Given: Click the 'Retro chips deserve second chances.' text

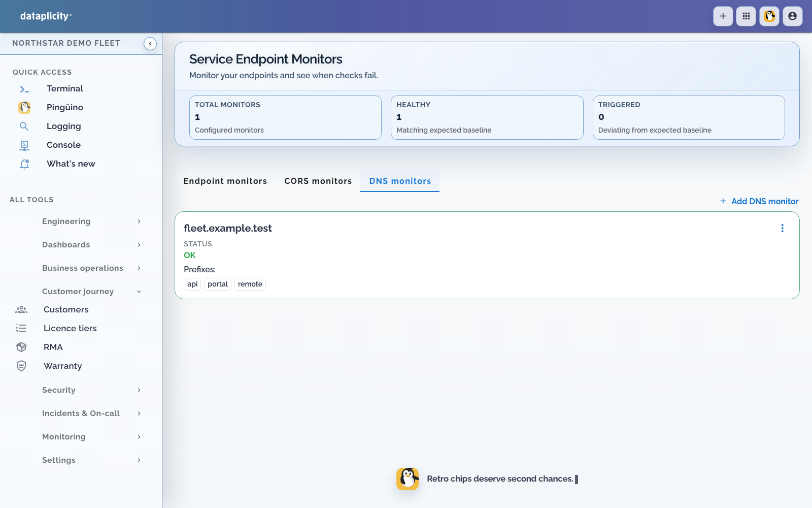Looking at the screenshot, I should tap(500, 479).
